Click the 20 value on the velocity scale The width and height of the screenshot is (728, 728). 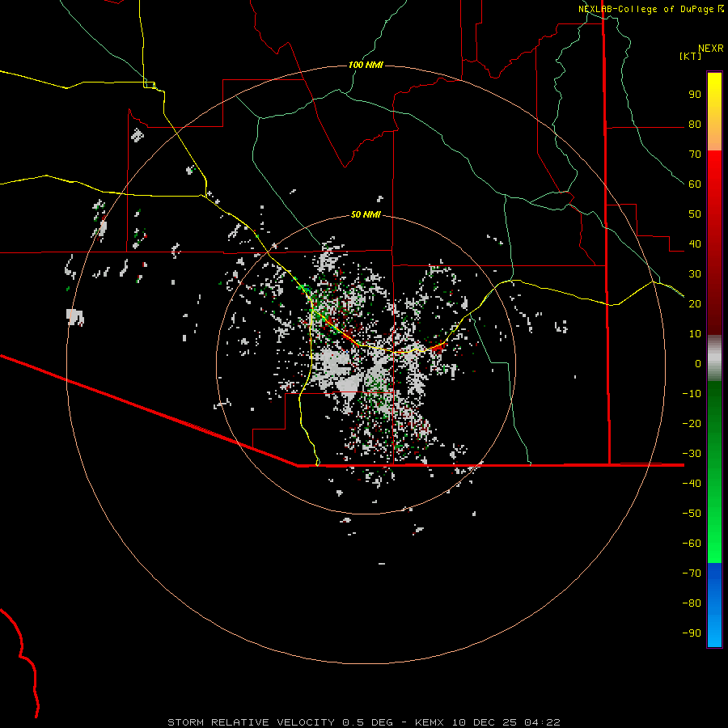[695, 304]
